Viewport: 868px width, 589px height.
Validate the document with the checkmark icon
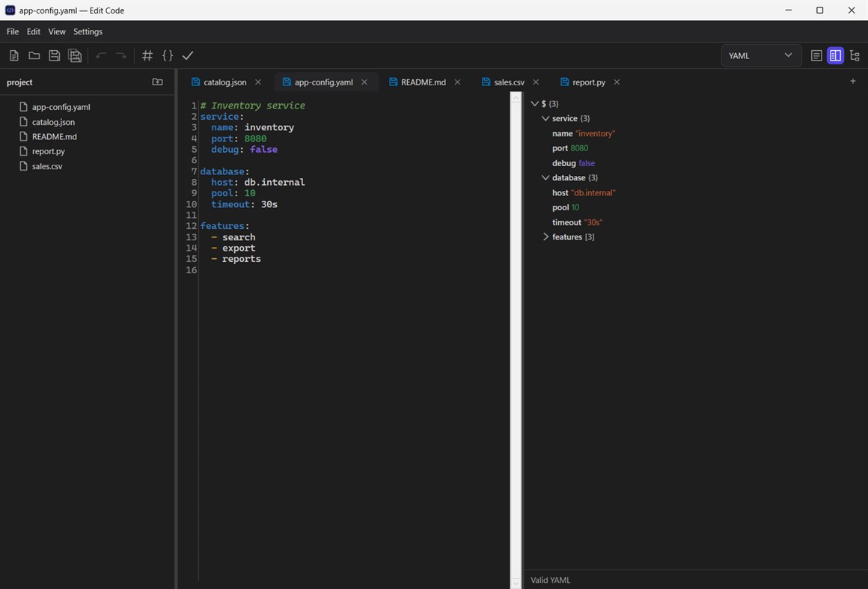(188, 55)
